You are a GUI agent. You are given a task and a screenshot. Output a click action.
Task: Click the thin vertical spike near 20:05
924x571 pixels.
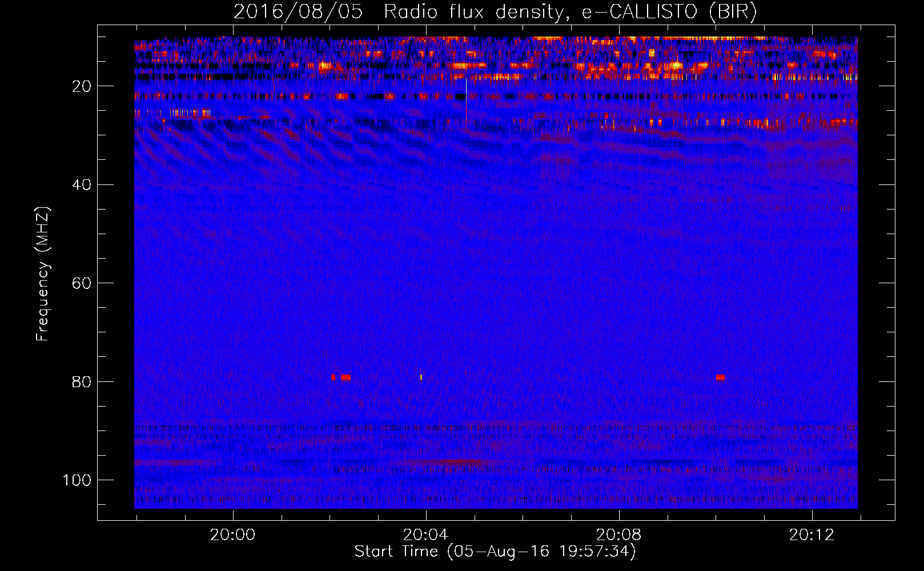tap(466, 102)
